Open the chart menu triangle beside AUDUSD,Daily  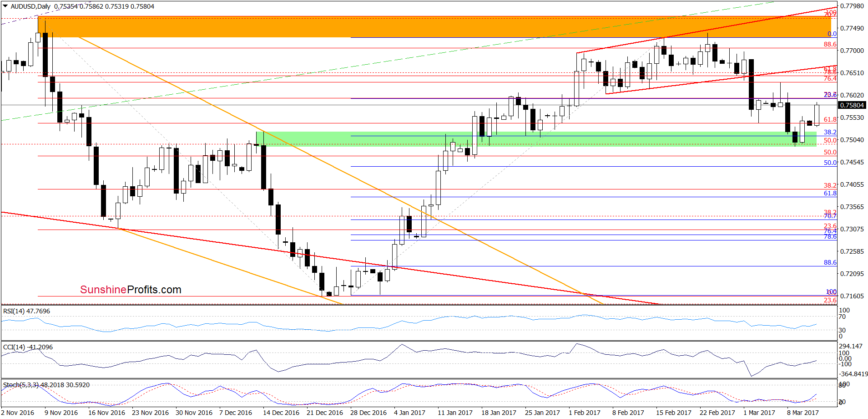click(5, 6)
